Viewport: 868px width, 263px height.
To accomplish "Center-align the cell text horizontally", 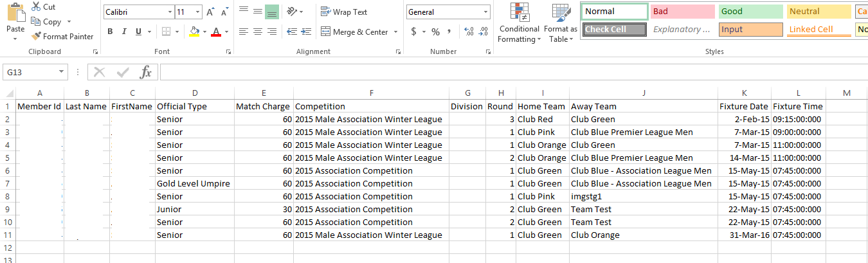I will coord(257,32).
